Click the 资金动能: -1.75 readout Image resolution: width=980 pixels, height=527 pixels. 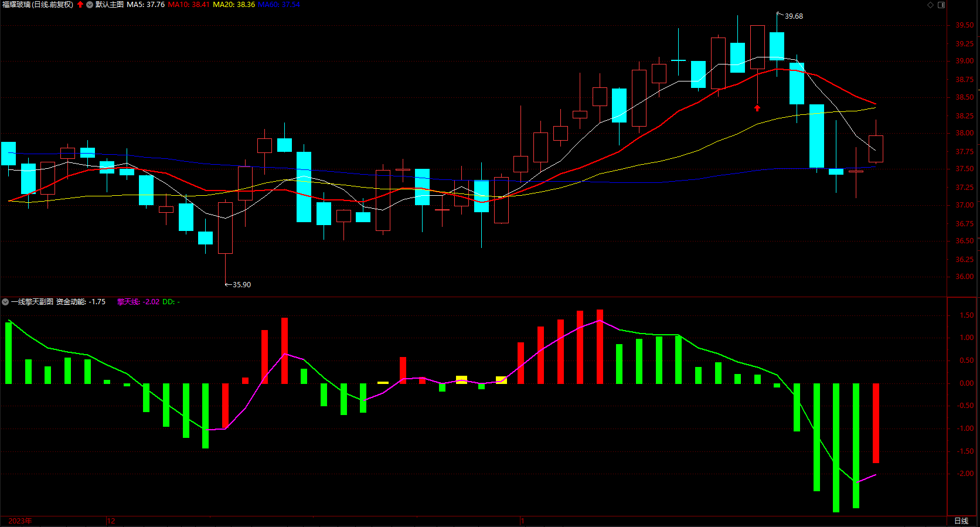(x=81, y=302)
